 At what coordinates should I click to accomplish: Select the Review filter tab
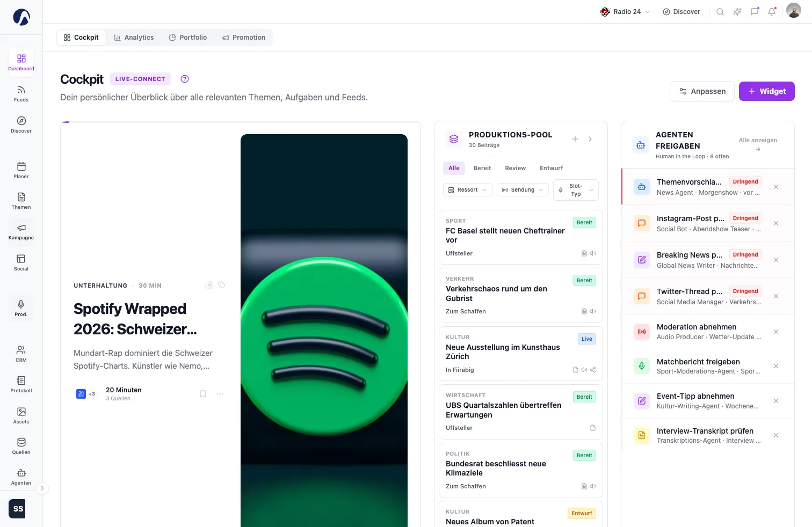516,168
